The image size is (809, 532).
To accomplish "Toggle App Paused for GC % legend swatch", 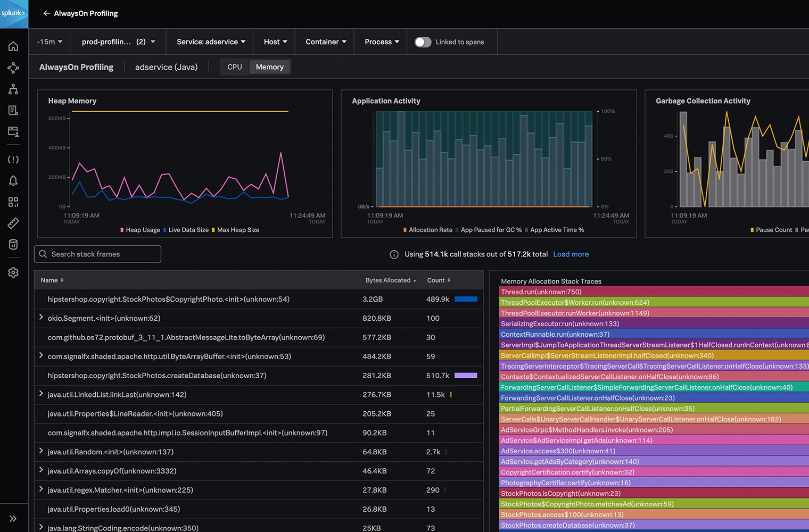I will click(457, 230).
